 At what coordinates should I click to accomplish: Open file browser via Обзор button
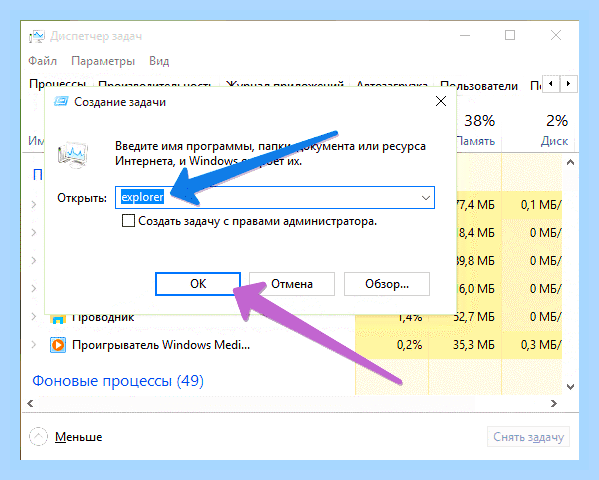387,284
